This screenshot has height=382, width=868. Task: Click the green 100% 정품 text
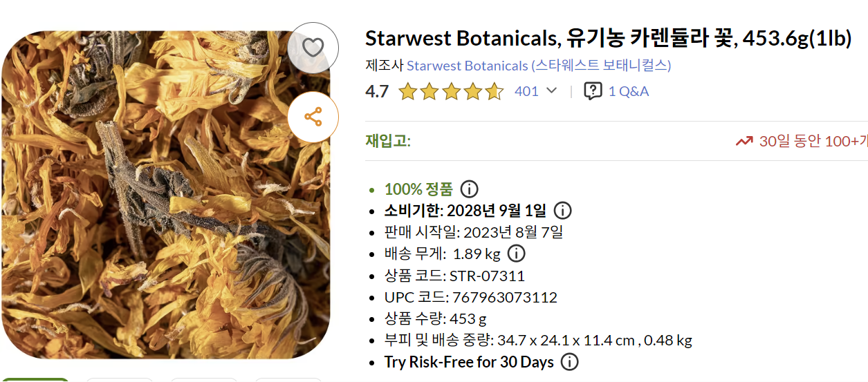point(418,189)
